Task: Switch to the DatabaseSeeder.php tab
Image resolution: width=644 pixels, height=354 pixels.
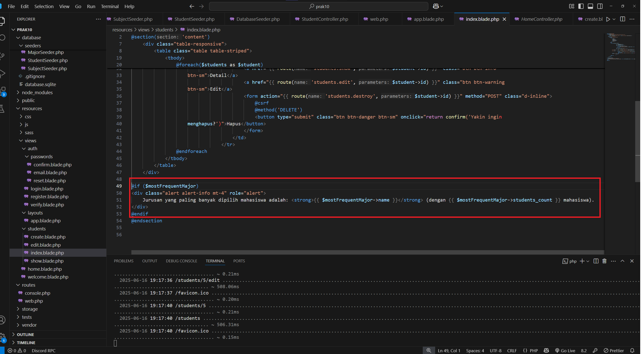Action: click(x=257, y=19)
